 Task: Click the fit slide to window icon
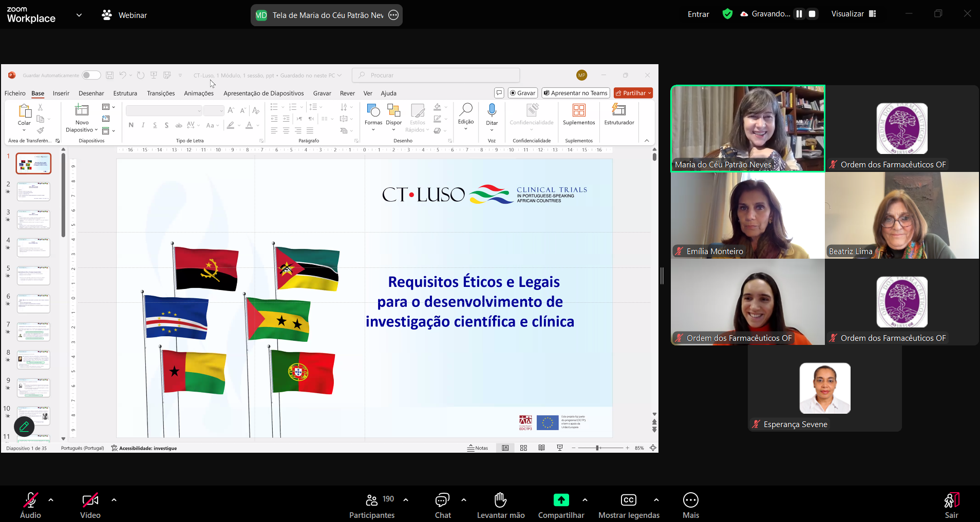tap(653, 448)
